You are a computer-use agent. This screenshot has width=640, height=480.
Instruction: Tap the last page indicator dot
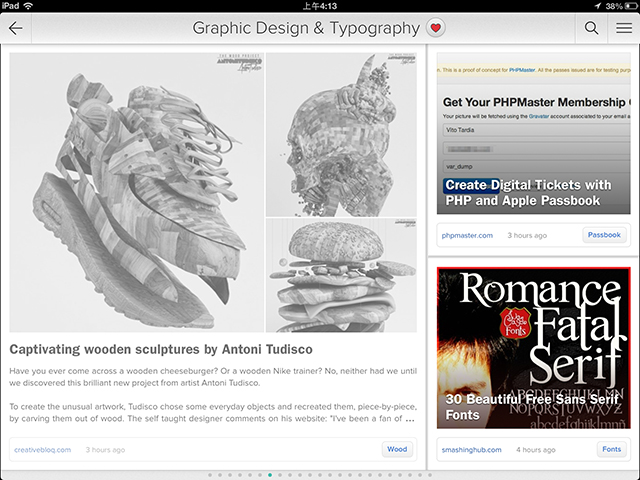pos(430,475)
